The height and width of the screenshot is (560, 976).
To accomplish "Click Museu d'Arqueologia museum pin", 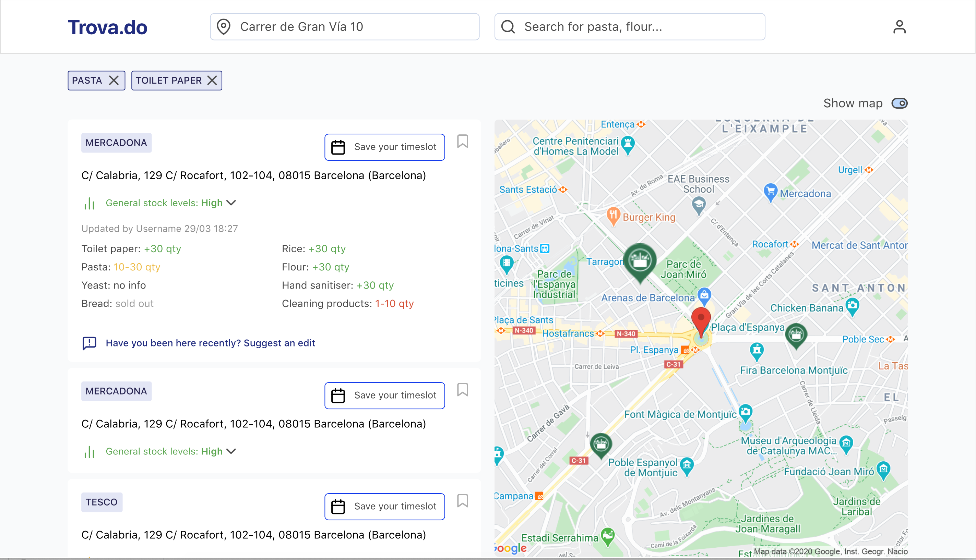I will (846, 445).
